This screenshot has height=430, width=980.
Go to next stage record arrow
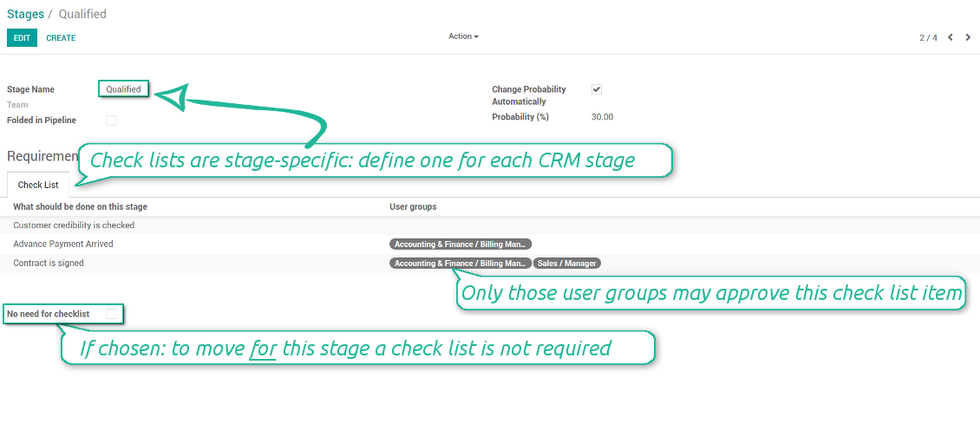tap(968, 37)
